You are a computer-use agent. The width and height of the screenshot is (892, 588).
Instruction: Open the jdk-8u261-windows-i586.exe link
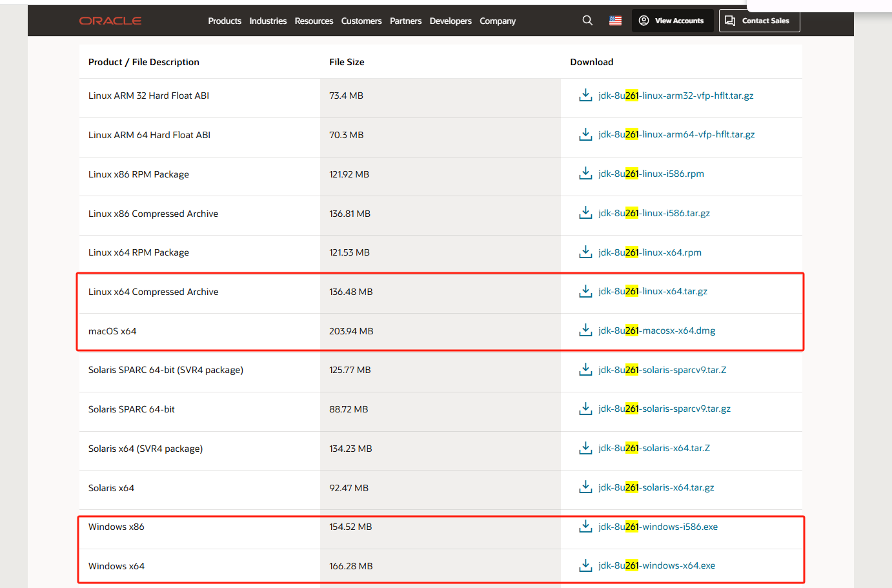click(x=658, y=527)
